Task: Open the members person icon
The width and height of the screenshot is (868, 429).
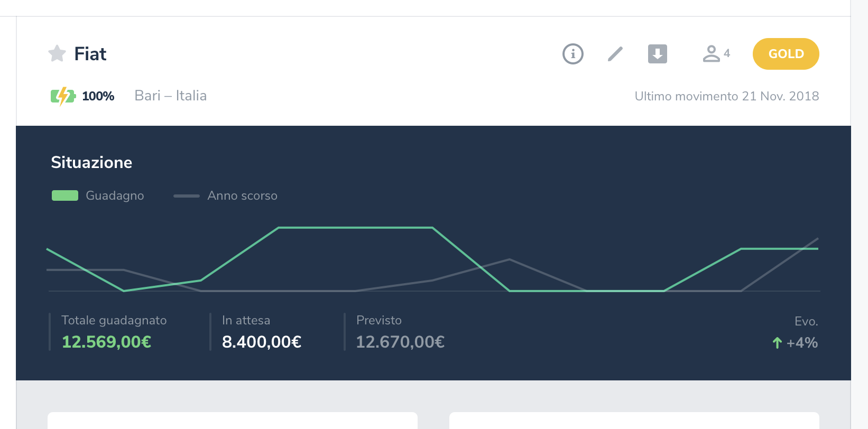Action: click(712, 54)
